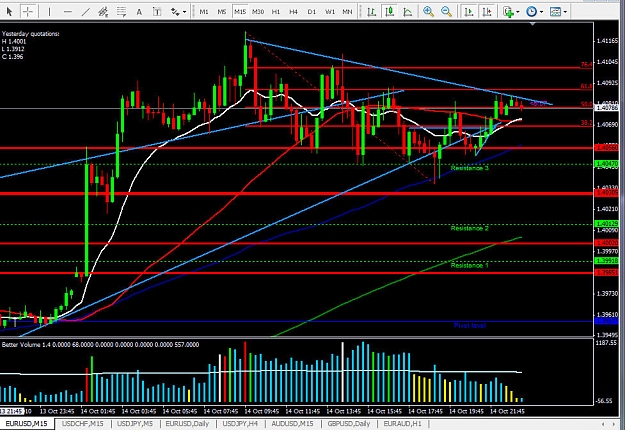
Task: Click the 1.40786 current price label
Action: point(606,108)
